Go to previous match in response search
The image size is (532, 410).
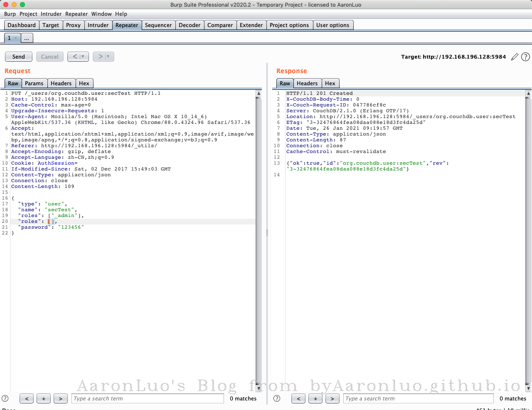coord(298,398)
